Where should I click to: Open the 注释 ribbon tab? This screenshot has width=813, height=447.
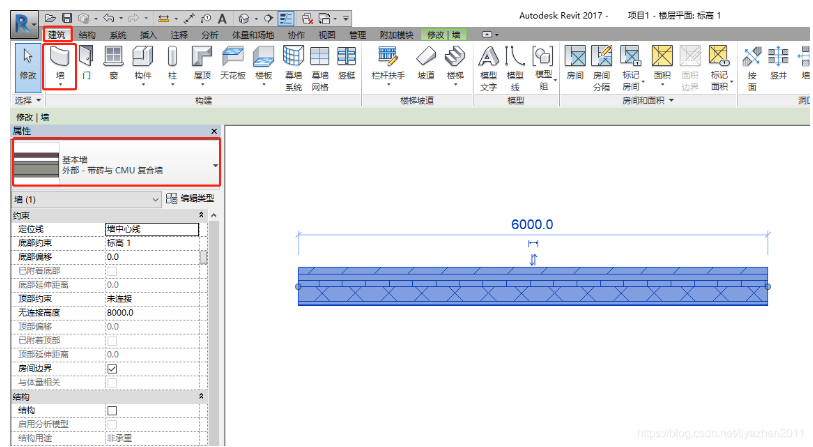point(178,34)
